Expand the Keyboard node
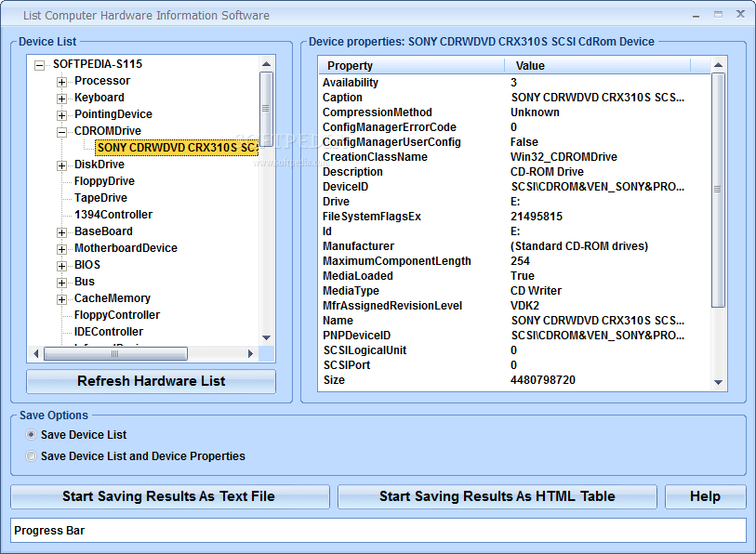756x554 pixels. point(61,97)
